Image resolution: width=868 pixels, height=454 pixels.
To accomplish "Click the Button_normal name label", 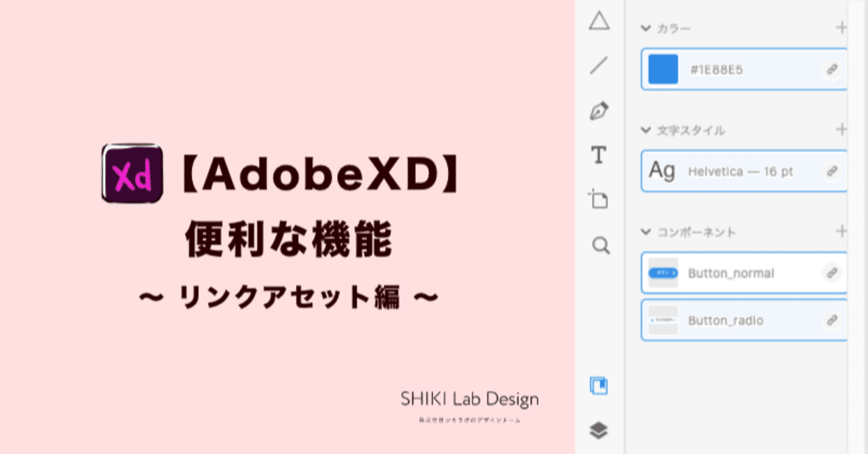I will click(731, 273).
